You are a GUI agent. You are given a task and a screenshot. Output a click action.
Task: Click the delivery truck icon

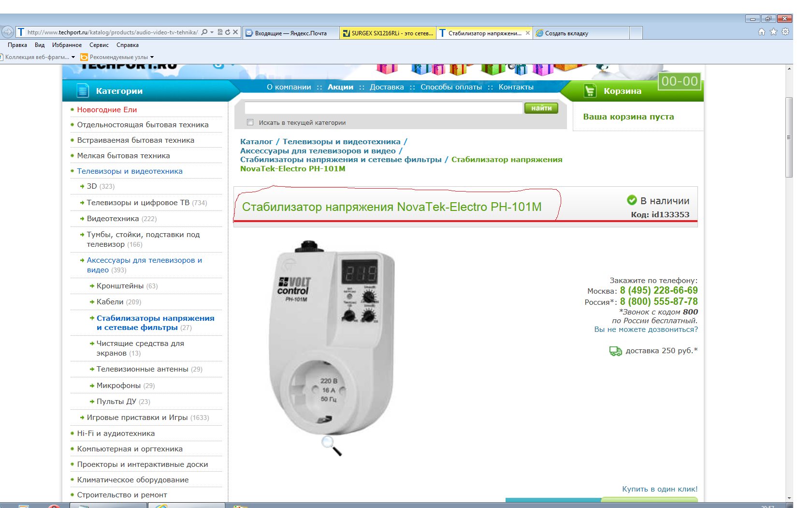pyautogui.click(x=615, y=351)
